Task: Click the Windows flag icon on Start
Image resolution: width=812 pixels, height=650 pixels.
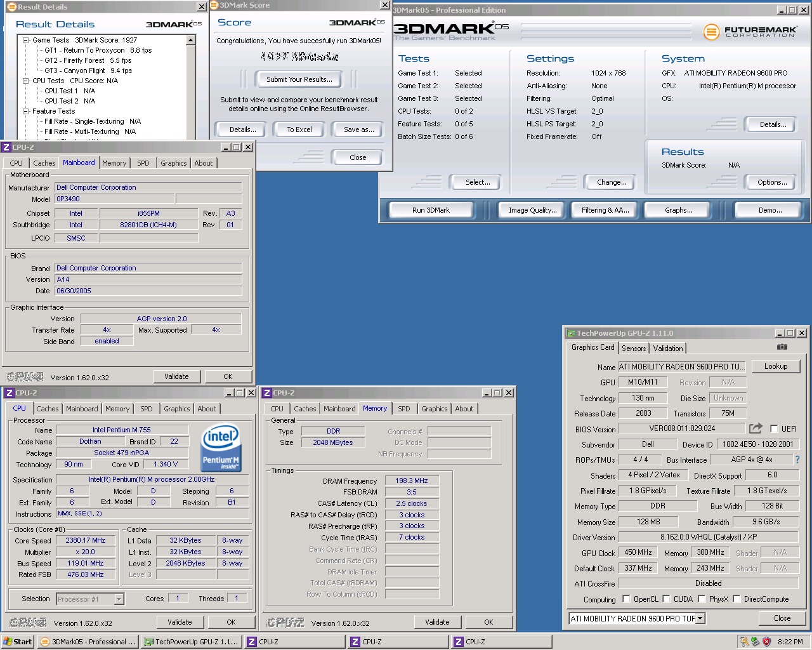Action: [8, 642]
